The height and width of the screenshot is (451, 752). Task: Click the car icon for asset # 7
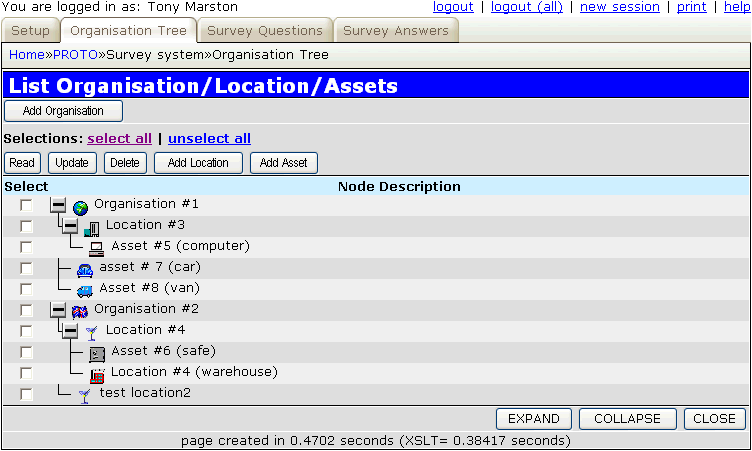tap(85, 268)
